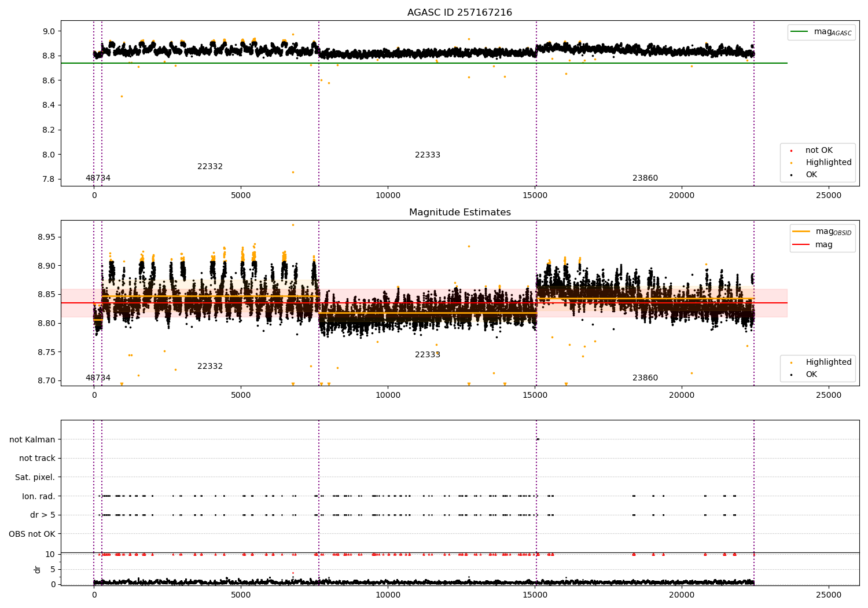Click obsid 48734 in Magnitude Estimates panel

coord(98,378)
